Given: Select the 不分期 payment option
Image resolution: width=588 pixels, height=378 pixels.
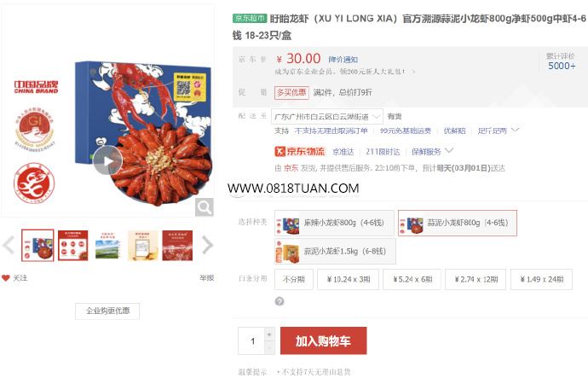Looking at the screenshot, I should [x=294, y=279].
